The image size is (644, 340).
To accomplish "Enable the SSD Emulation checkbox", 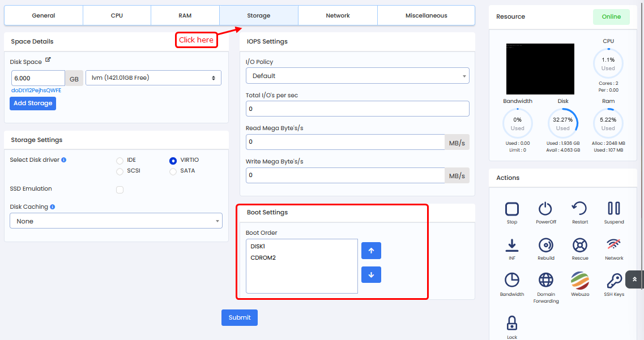I will [120, 190].
